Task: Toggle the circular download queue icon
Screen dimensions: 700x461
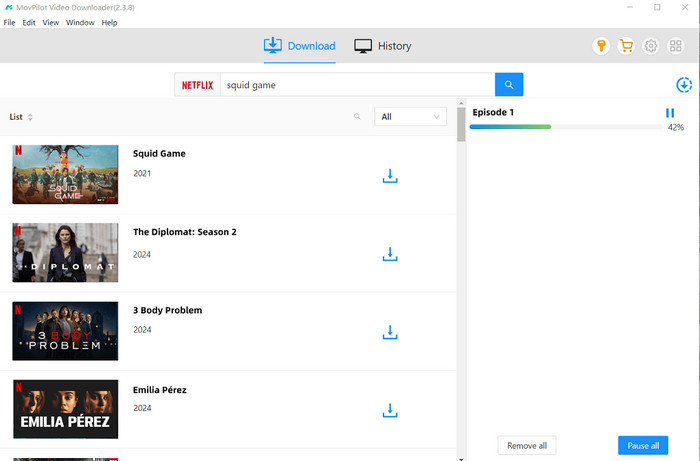Action: [684, 85]
